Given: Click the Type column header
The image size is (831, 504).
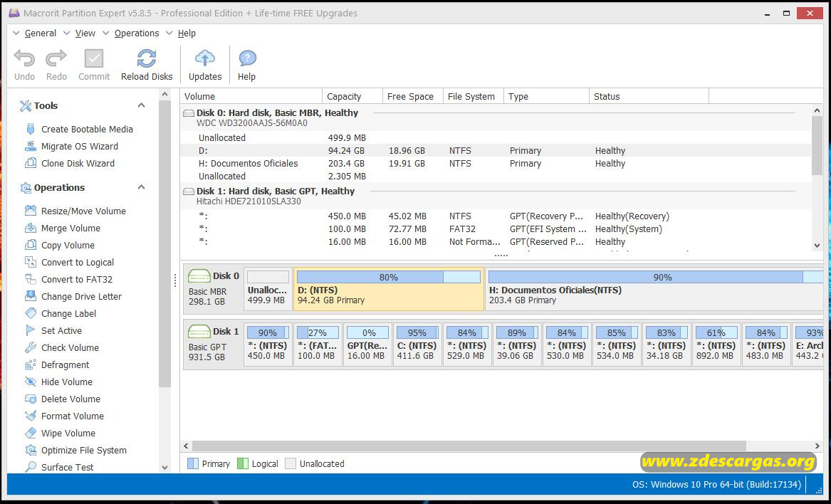Looking at the screenshot, I should (x=546, y=96).
